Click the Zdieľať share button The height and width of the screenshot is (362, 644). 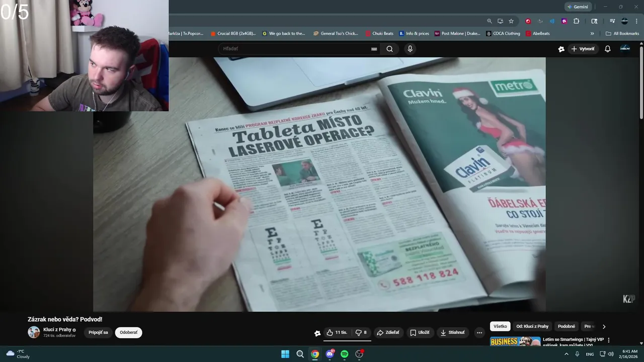[x=388, y=332]
